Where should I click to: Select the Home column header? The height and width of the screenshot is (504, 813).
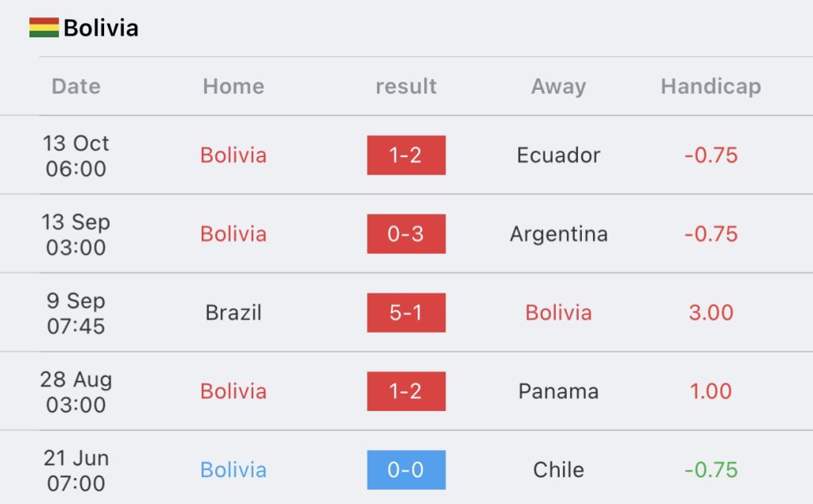tap(233, 86)
